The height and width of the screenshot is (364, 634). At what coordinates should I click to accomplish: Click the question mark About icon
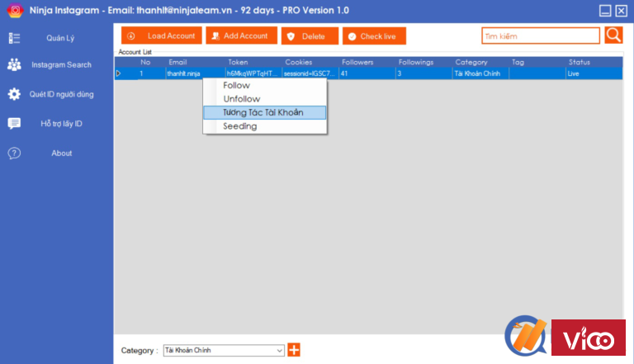[14, 154]
